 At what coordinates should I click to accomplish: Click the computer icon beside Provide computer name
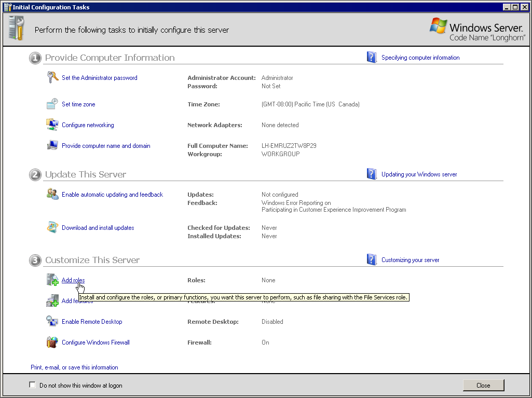52,145
